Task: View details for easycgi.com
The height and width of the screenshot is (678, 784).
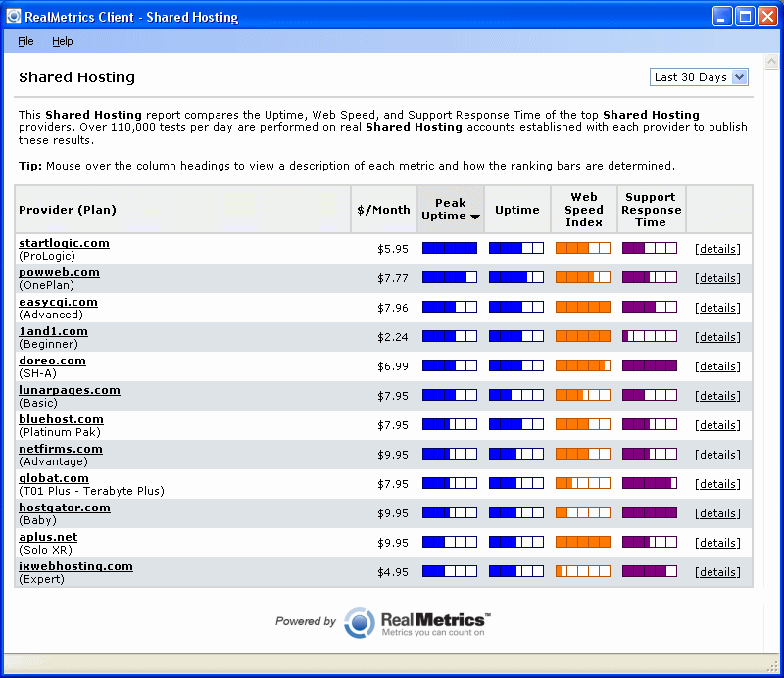Action: point(717,308)
